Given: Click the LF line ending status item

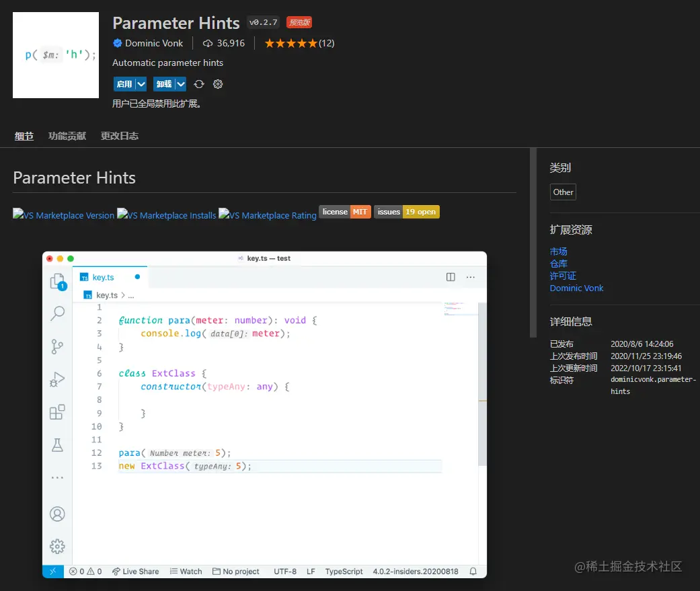Looking at the screenshot, I should (x=311, y=572).
